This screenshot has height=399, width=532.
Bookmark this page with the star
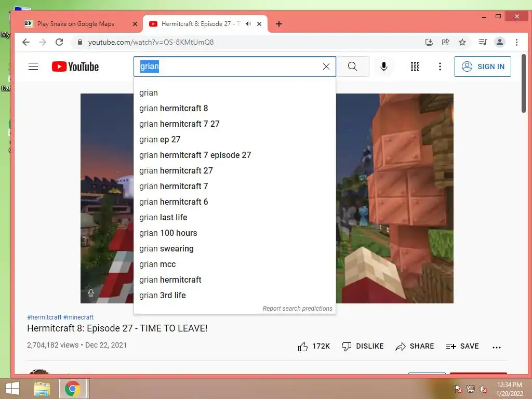pyautogui.click(x=462, y=42)
